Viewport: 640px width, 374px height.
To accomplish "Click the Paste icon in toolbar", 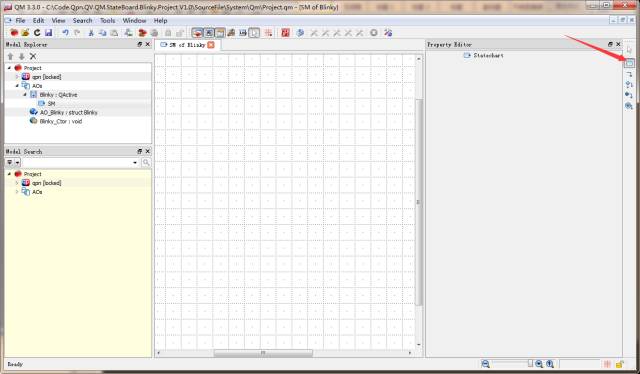I will (x=114, y=33).
